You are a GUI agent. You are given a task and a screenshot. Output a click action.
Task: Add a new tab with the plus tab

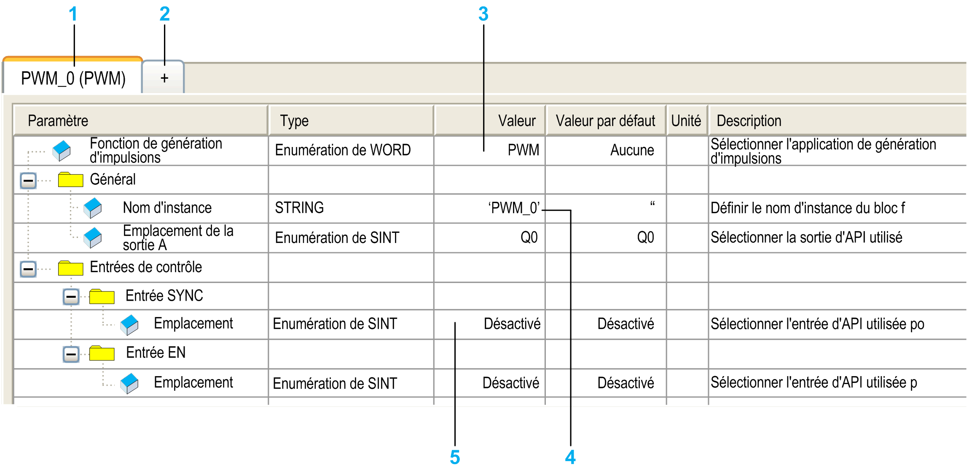[164, 77]
